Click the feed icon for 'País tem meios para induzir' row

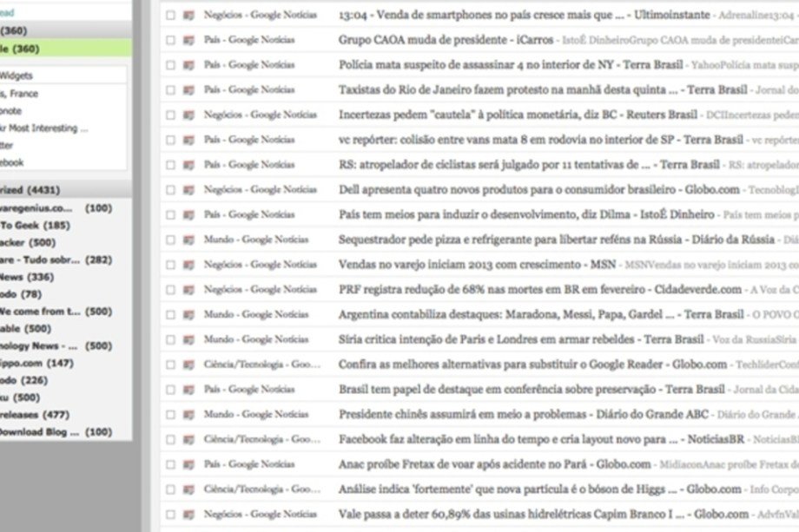click(188, 215)
